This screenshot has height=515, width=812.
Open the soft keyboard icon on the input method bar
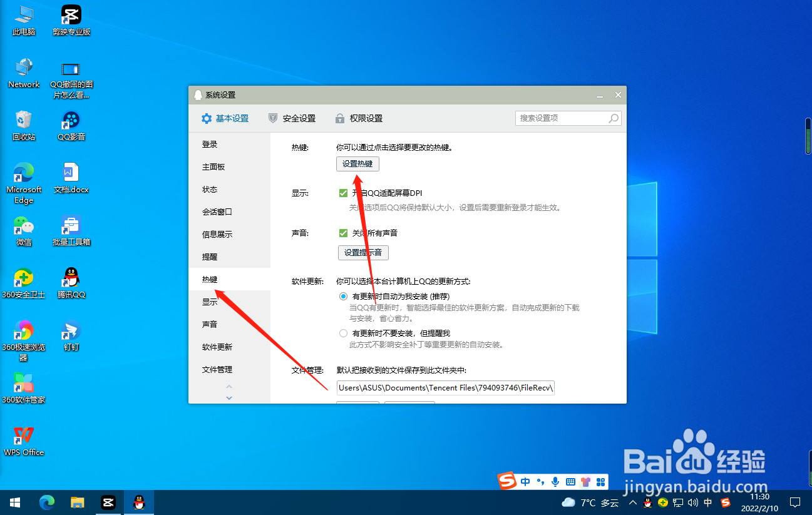[x=570, y=481]
